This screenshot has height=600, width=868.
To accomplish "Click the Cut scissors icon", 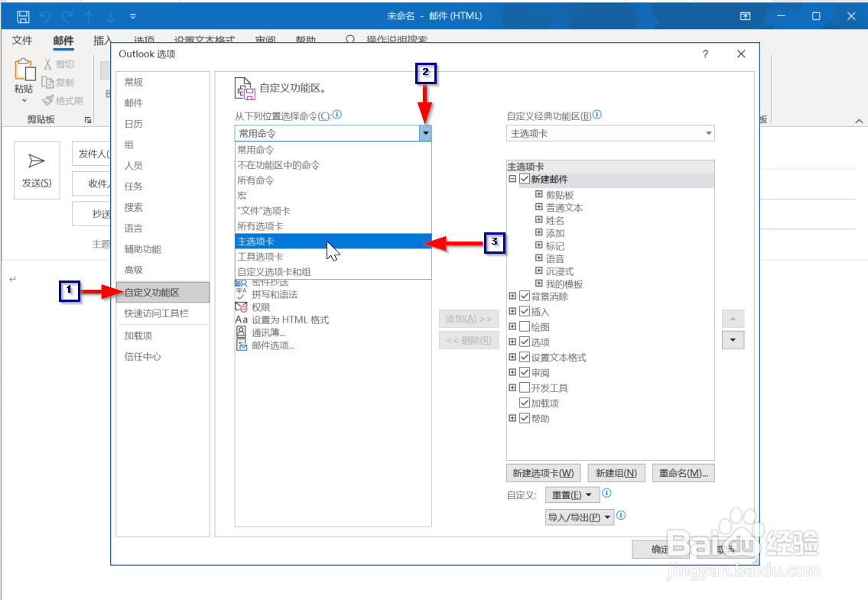I will 47,64.
